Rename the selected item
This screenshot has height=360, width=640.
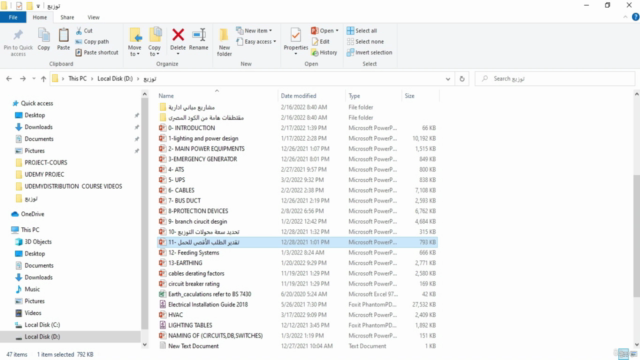tap(199, 40)
